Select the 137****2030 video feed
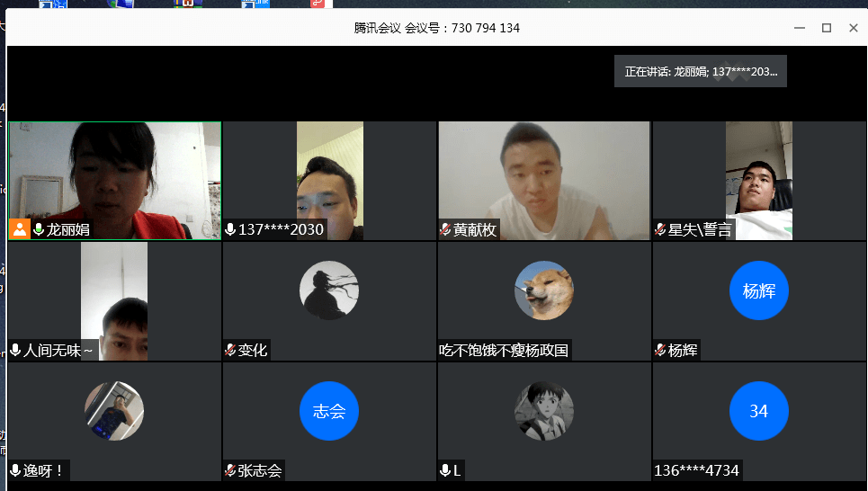 pos(330,181)
